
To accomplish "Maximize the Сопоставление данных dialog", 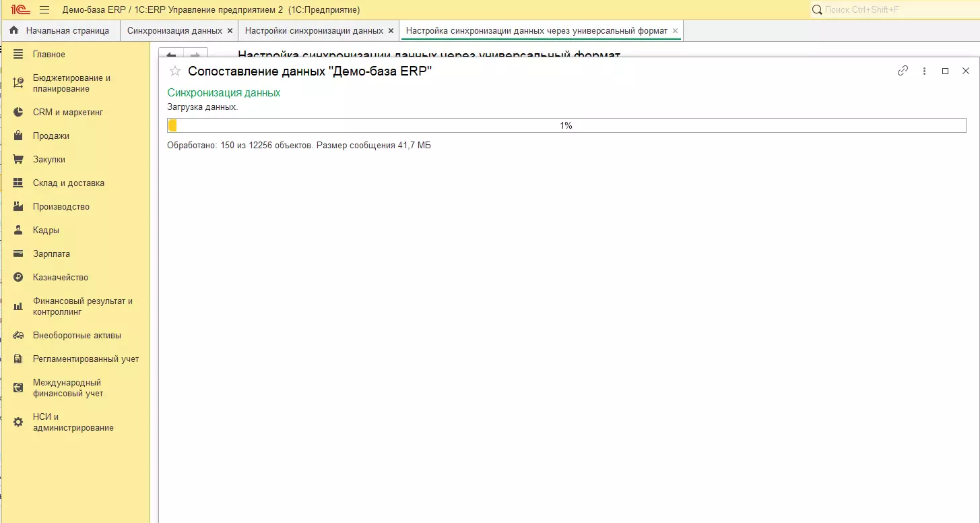I will click(945, 71).
